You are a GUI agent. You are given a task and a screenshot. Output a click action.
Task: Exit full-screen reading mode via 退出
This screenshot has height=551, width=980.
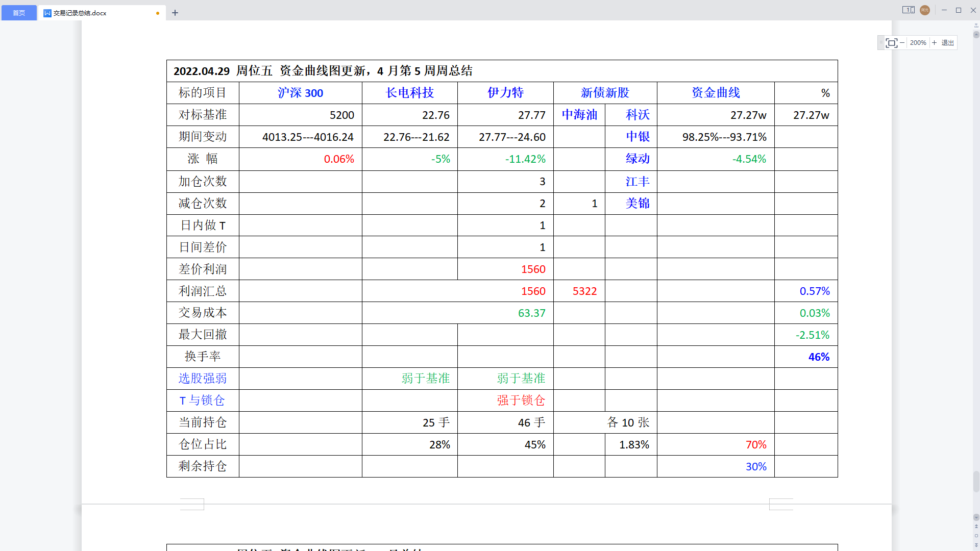pos(948,43)
